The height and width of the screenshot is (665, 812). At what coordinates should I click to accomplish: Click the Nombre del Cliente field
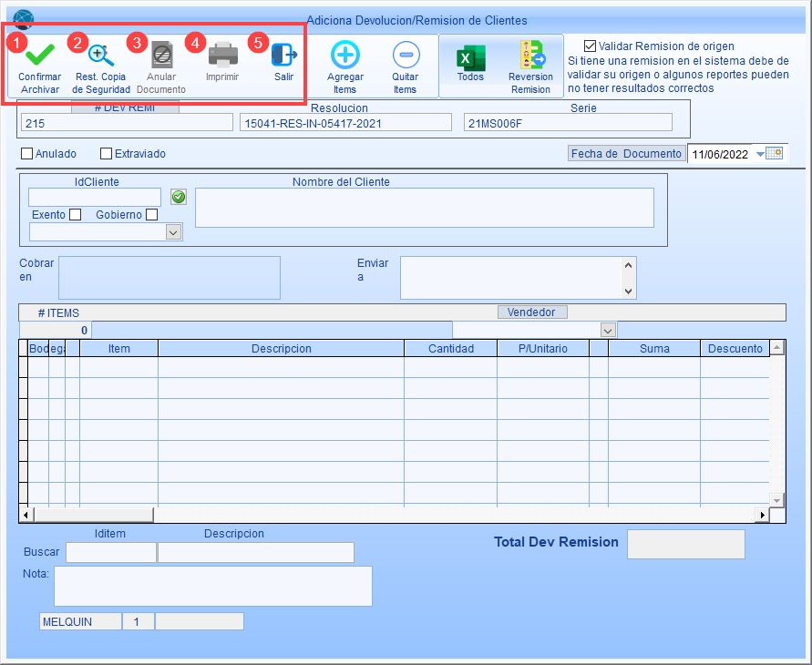click(424, 208)
